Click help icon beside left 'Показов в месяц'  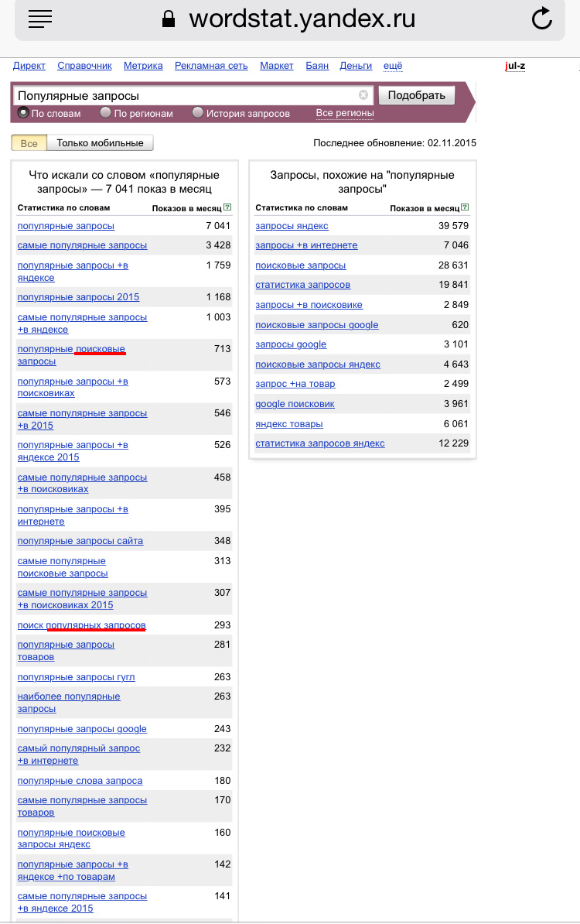point(227,207)
